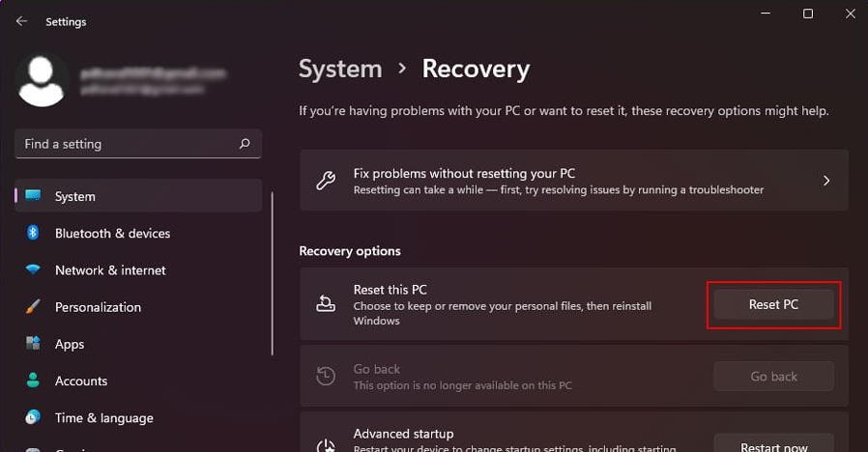Click the user profile avatar
The height and width of the screenshot is (452, 868).
pos(41,81)
